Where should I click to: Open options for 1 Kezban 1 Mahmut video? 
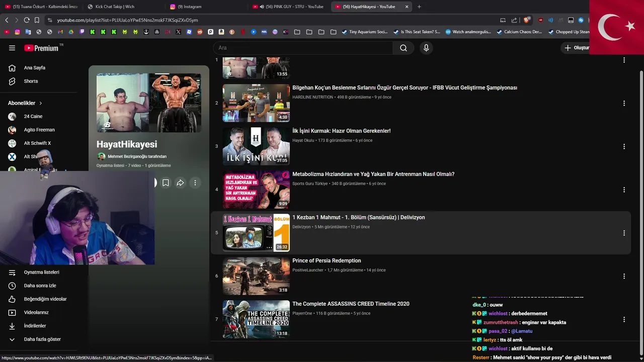(624, 233)
